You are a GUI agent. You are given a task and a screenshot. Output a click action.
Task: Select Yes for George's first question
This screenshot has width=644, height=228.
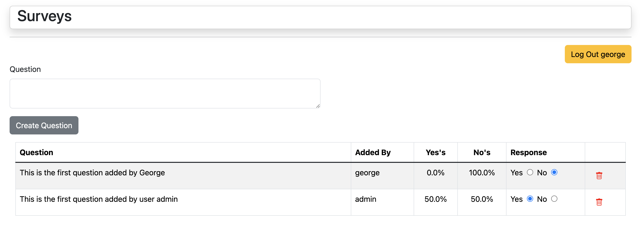(530, 172)
